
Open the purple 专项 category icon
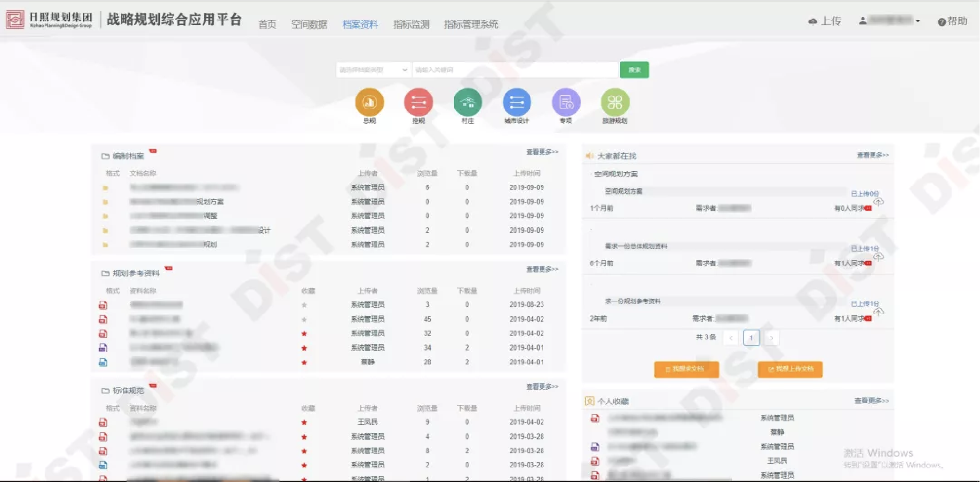point(566,102)
